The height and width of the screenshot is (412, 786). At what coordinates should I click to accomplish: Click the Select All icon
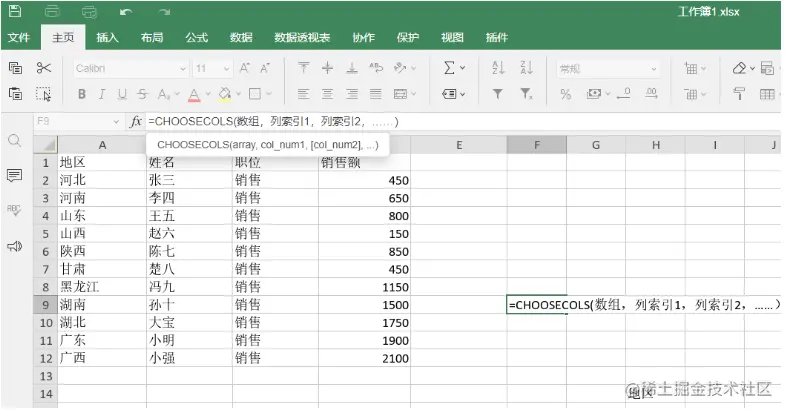click(x=44, y=94)
